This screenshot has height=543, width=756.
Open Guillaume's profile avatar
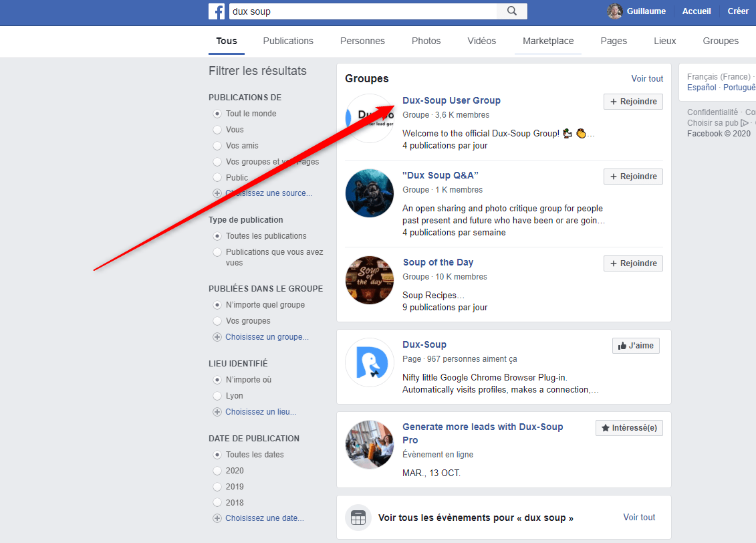click(615, 11)
